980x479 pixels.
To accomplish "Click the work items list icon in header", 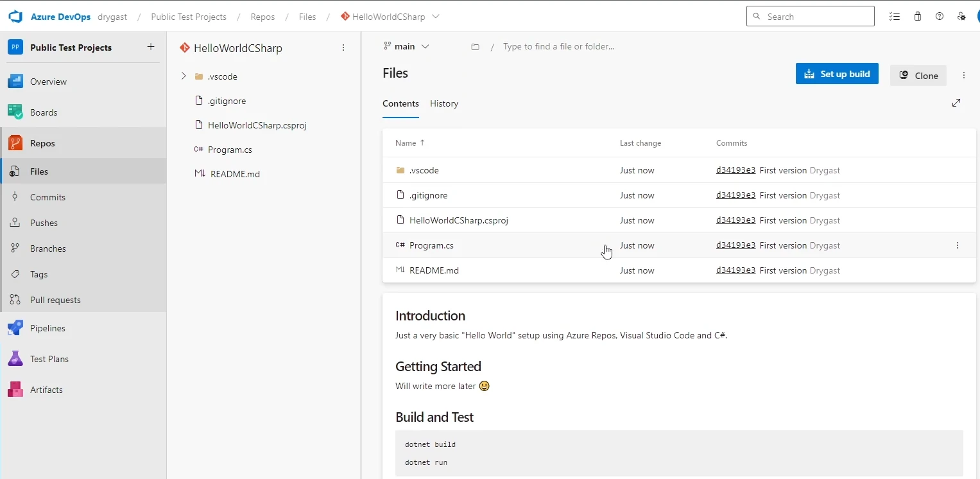I will coord(895,17).
